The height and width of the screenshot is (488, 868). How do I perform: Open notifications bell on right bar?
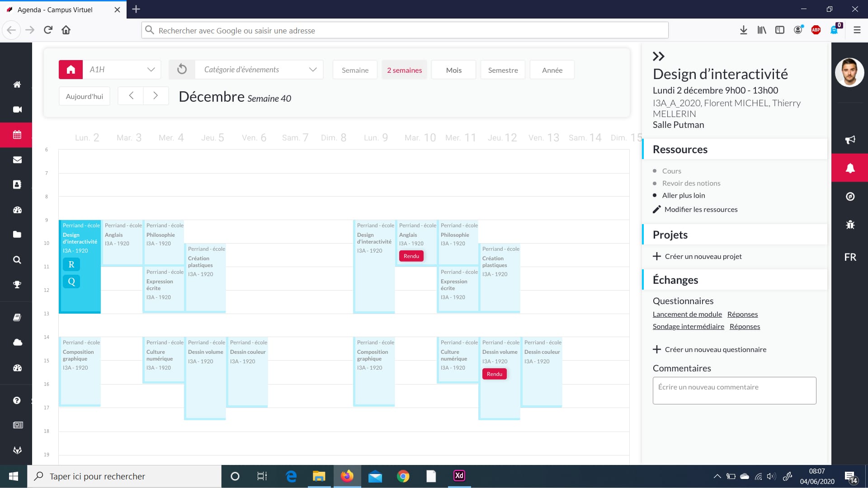point(850,168)
